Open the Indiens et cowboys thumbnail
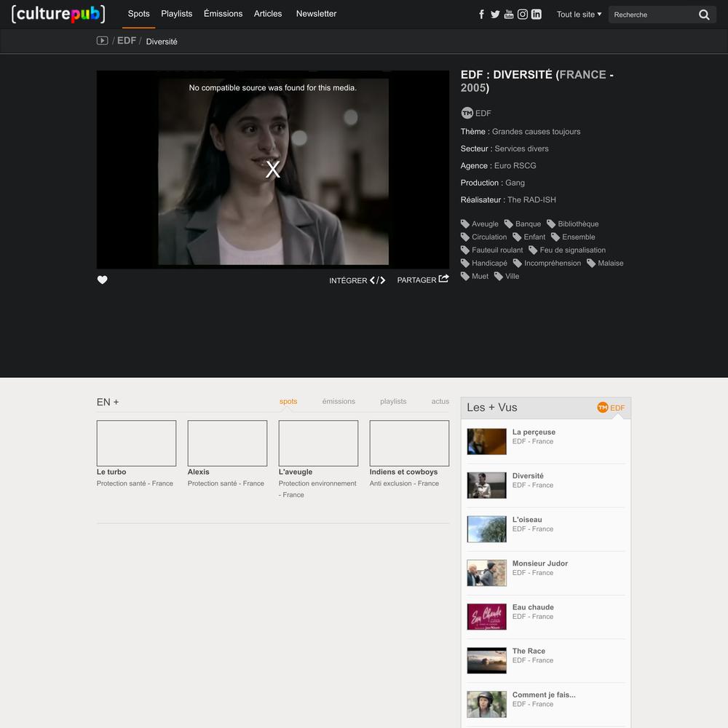 pos(409,443)
